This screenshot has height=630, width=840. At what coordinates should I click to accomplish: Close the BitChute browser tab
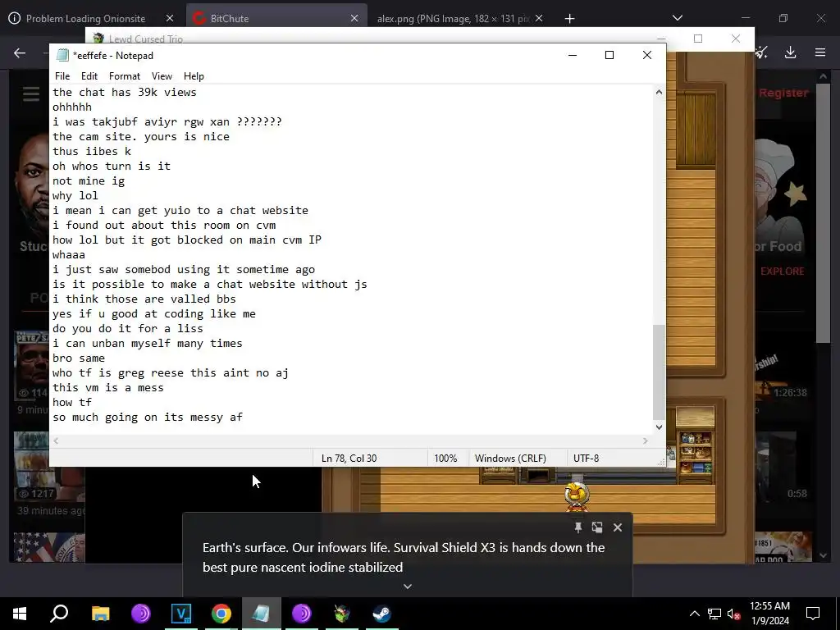[354, 18]
